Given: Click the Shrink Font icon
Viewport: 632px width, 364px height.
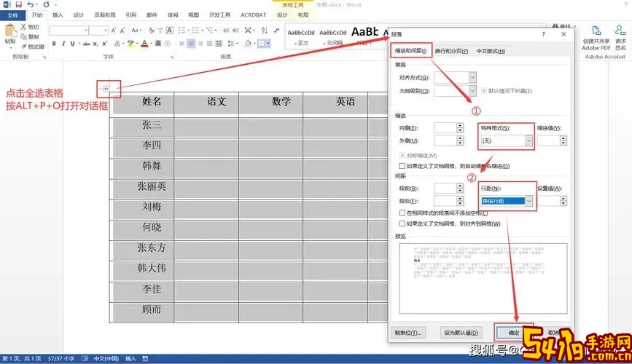Looking at the screenshot, I should coord(122,30).
